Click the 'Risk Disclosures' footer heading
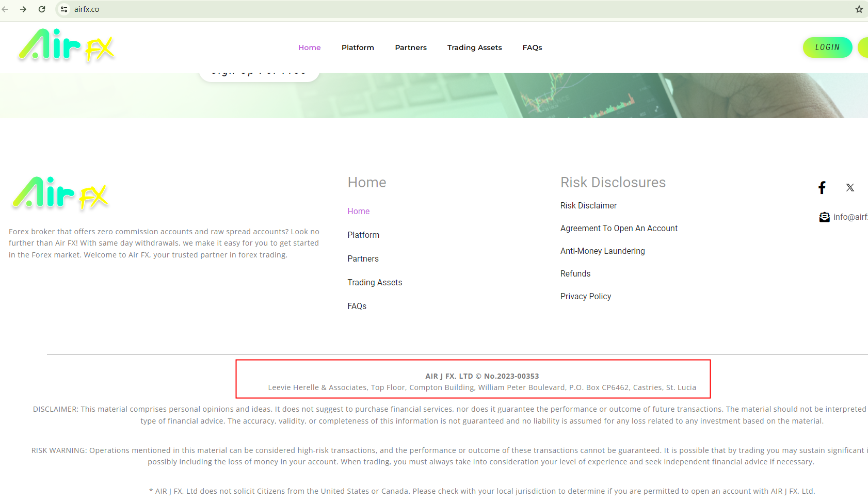The height and width of the screenshot is (502, 868). pos(613,182)
